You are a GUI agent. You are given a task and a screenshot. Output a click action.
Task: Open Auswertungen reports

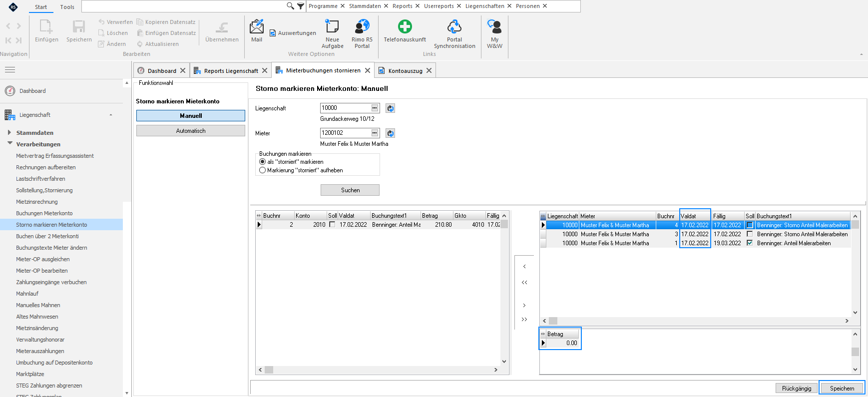[x=293, y=33]
